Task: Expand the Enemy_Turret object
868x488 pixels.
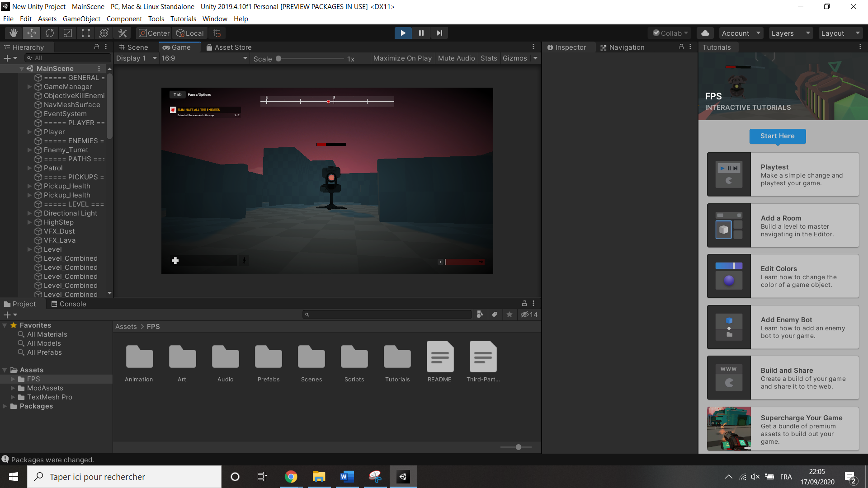Action: pyautogui.click(x=30, y=150)
